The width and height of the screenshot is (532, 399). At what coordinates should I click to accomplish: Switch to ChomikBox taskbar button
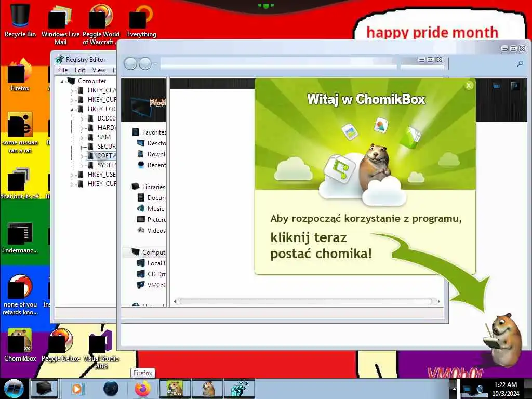click(x=175, y=389)
